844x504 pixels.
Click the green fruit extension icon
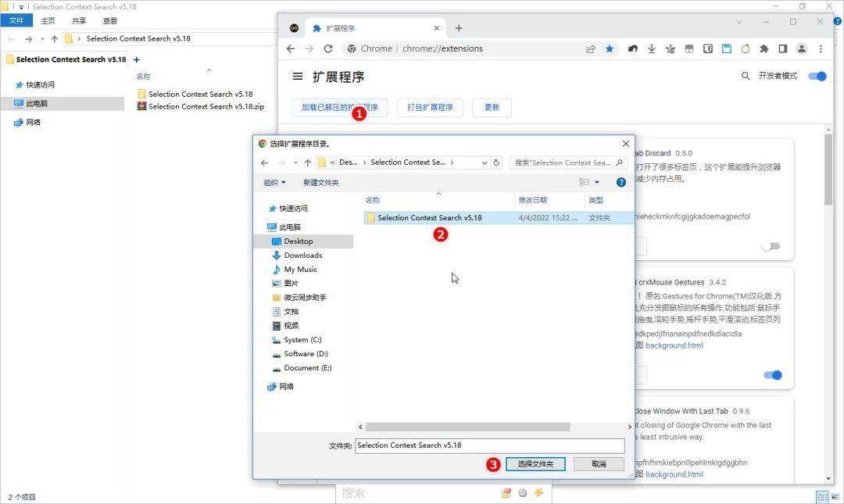[x=746, y=49]
